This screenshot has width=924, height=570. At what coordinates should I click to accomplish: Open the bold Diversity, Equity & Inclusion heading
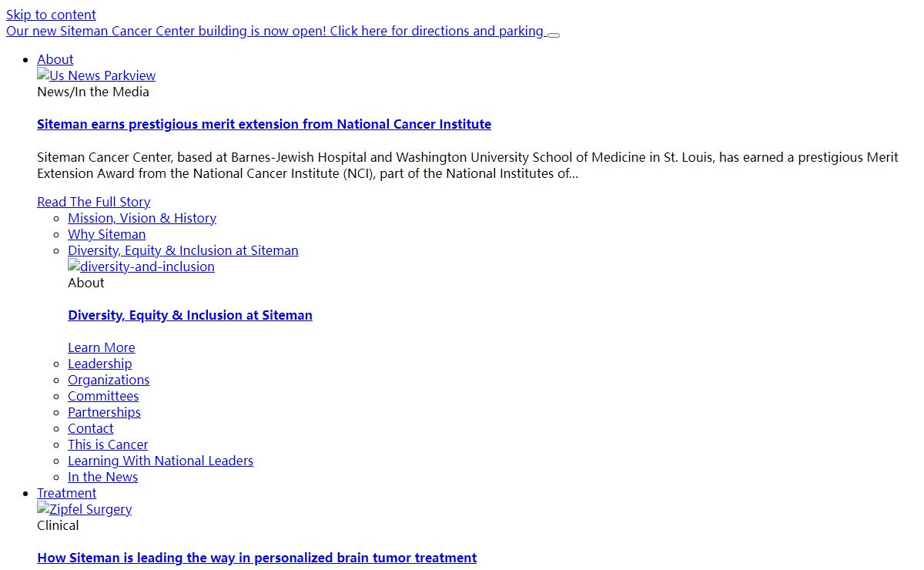(x=190, y=315)
